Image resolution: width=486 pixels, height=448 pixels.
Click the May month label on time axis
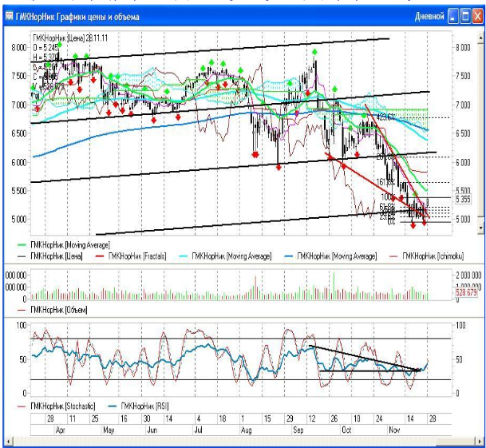point(109,430)
